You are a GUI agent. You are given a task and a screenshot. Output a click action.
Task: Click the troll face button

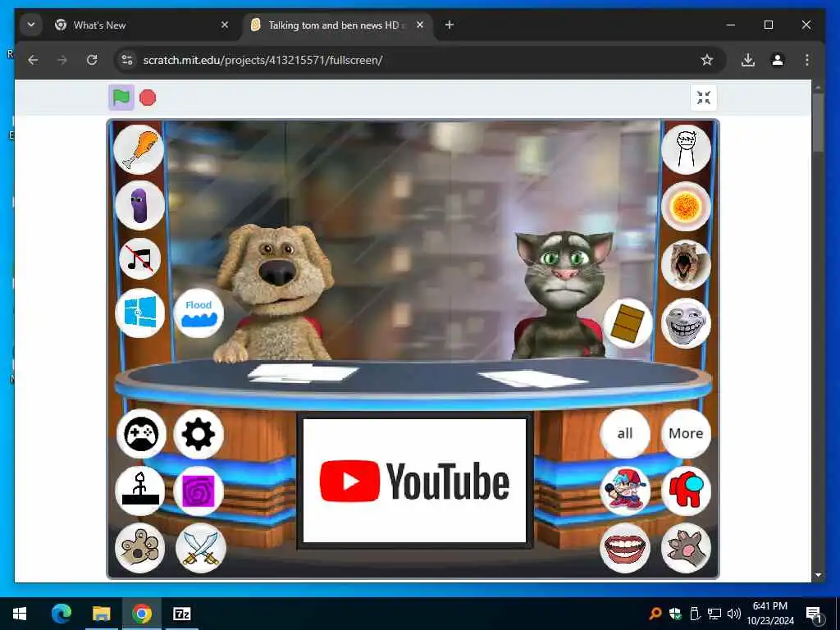[x=686, y=323]
